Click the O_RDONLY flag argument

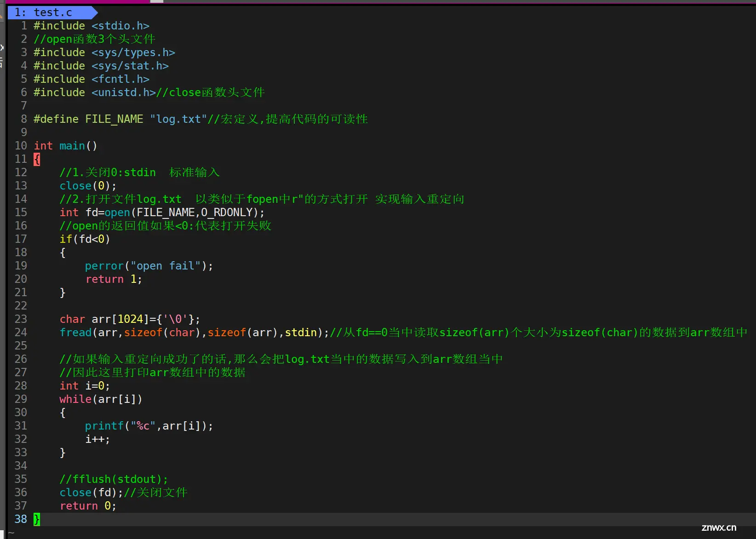tap(227, 212)
